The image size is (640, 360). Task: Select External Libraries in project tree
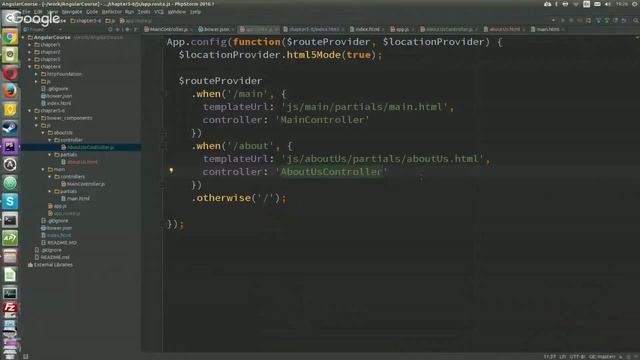point(53,265)
